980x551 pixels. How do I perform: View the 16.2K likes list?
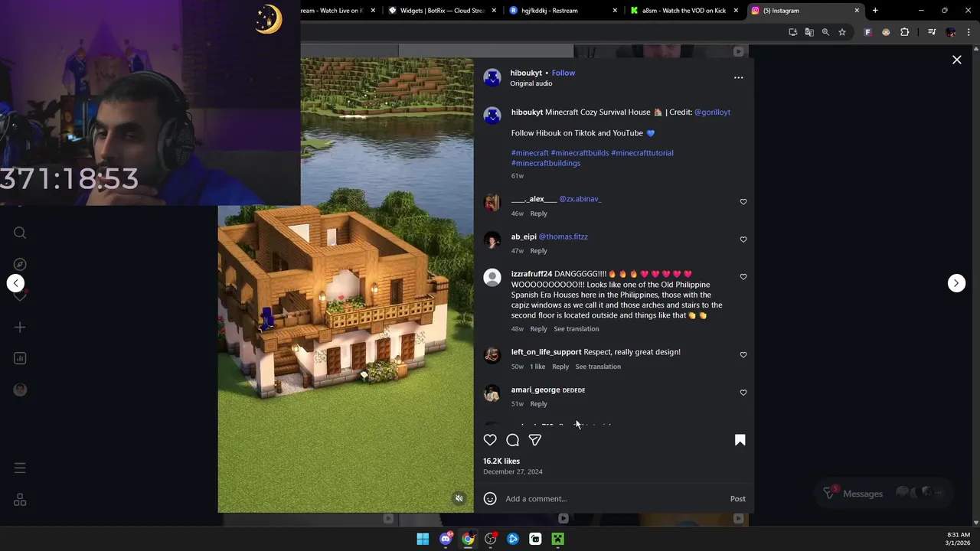(501, 461)
